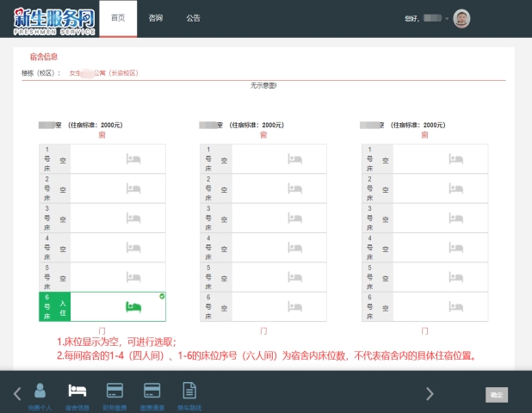The height and width of the screenshot is (413, 532).
Task: Click bed icon of bed 1 in left room
Action: pos(133,159)
